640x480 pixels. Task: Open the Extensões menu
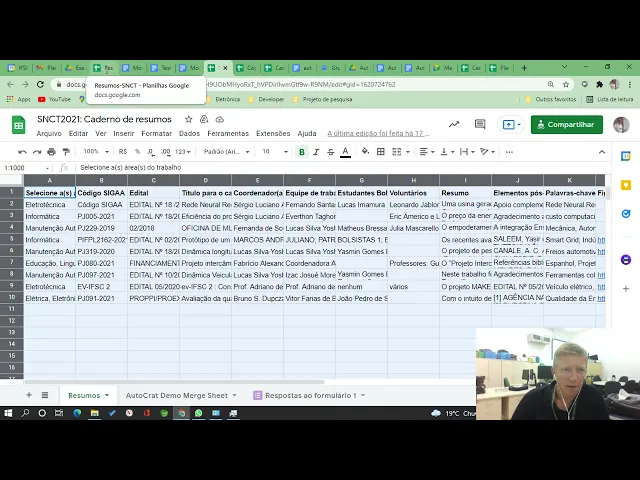tap(273, 133)
